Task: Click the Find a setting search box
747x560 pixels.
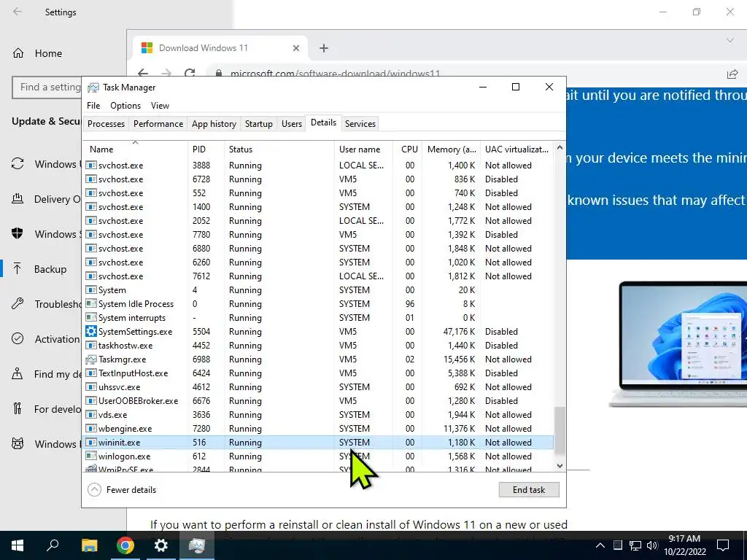Action: tap(47, 87)
